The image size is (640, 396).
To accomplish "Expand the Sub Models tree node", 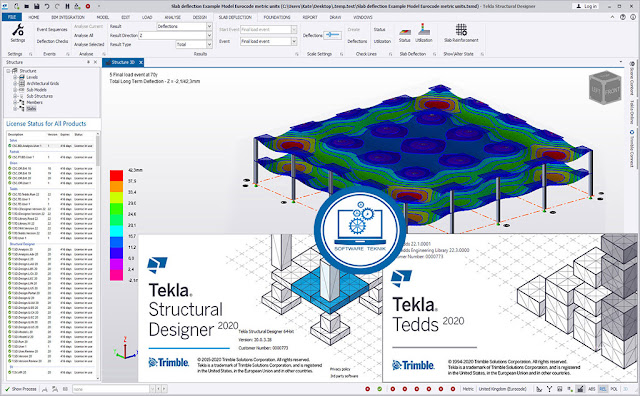I will click(x=15, y=90).
